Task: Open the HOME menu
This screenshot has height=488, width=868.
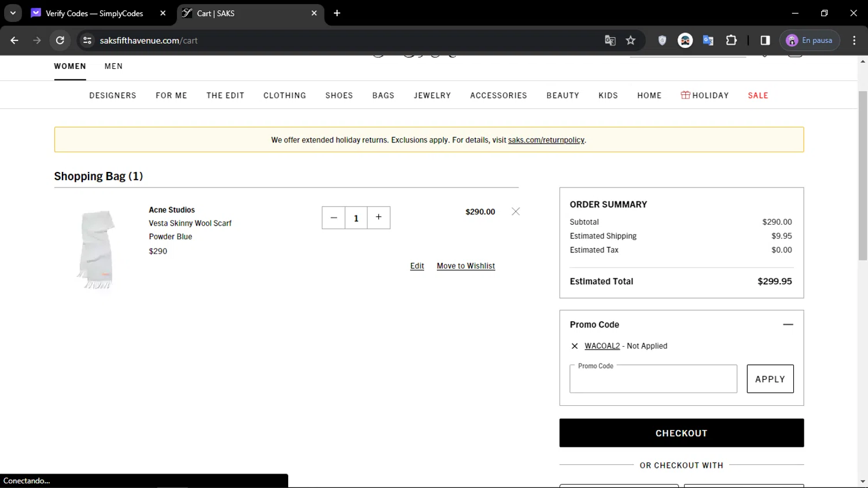Action: [x=649, y=96]
